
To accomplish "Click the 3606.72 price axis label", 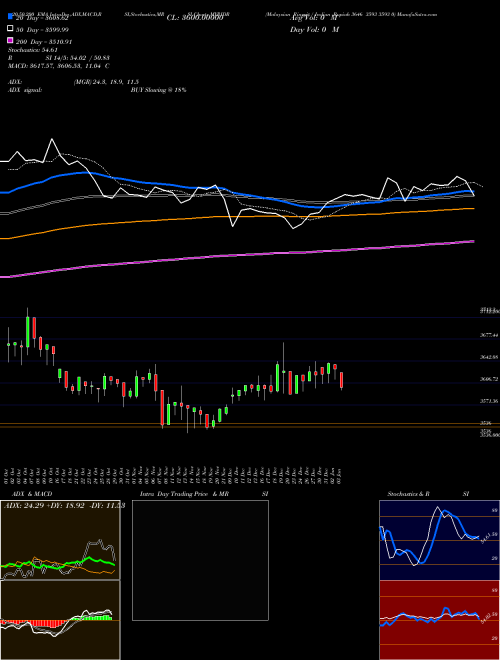I will click(x=489, y=379).
